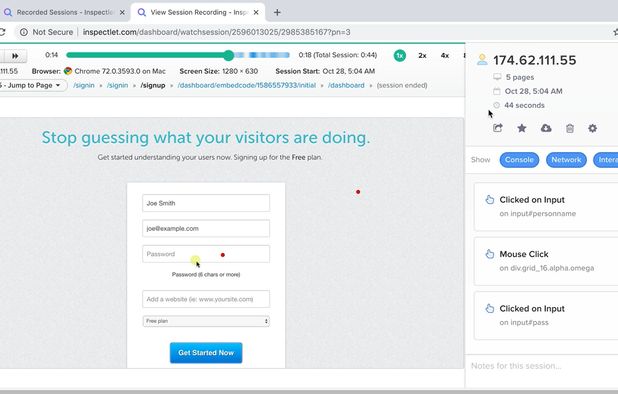
Task: Set playback speed to 2x
Action: click(x=422, y=56)
